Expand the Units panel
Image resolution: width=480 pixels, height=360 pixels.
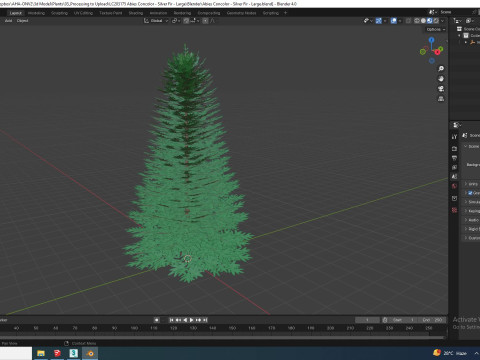coord(466,184)
